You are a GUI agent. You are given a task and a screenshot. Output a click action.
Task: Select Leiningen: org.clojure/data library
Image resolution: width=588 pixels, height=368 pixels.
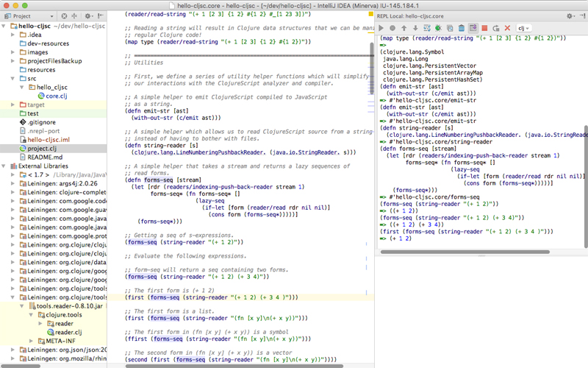pyautogui.click(x=62, y=263)
